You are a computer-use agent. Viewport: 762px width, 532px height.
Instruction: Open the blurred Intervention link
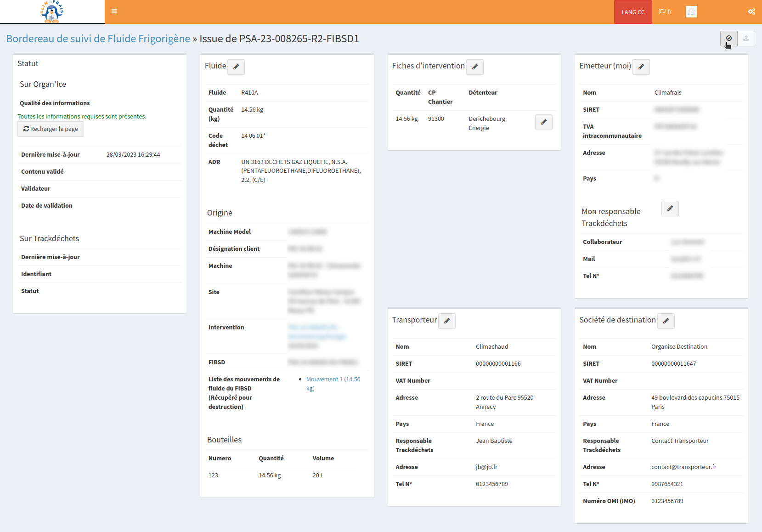point(317,332)
